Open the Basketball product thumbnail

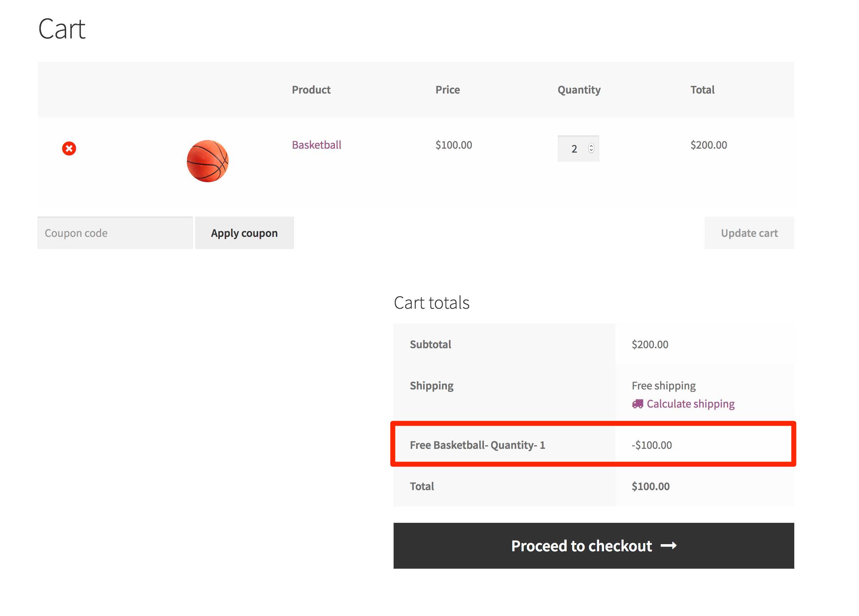point(208,161)
